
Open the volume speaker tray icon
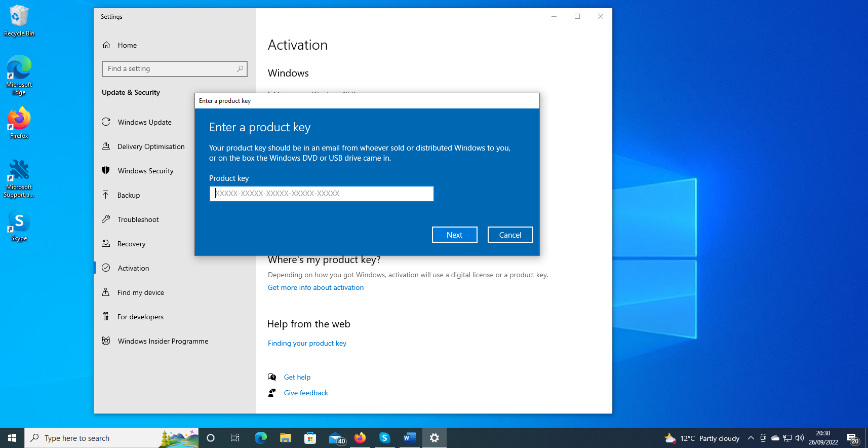800,438
